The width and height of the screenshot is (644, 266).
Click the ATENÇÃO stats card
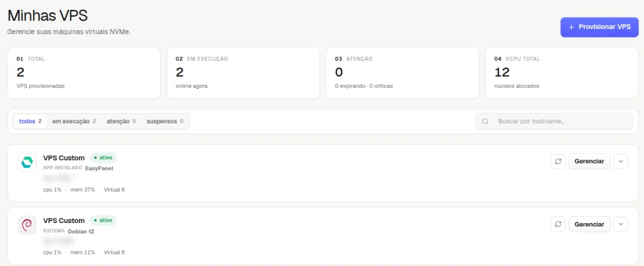point(403,73)
